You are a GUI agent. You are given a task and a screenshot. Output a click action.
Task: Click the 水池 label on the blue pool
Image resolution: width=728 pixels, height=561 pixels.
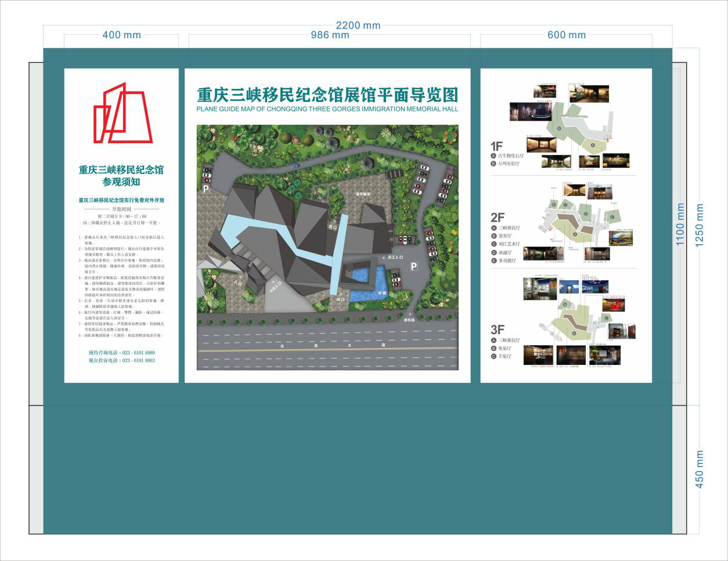(382, 294)
